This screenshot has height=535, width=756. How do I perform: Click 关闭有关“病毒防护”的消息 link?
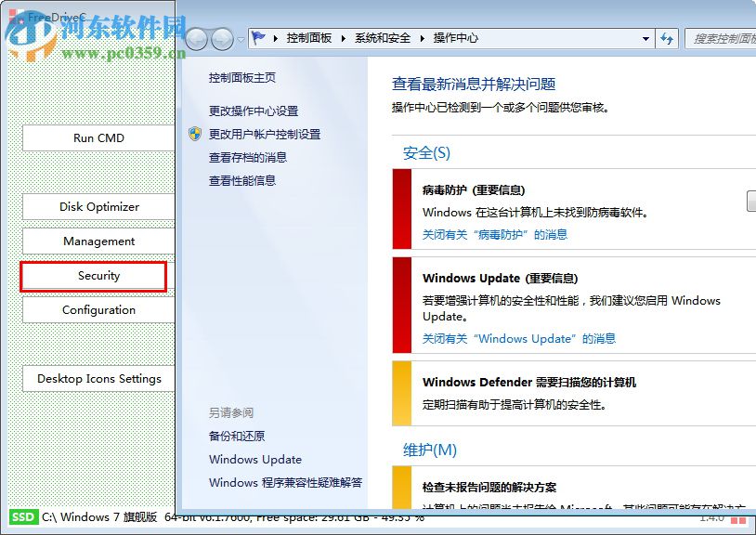[495, 235]
